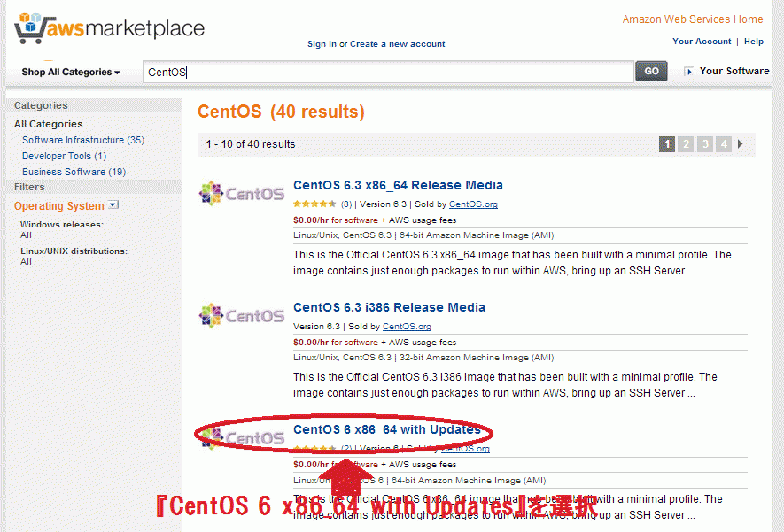Viewport: 784px width, 532px height.
Task: Select All Categories in sidebar
Action: click(x=49, y=124)
